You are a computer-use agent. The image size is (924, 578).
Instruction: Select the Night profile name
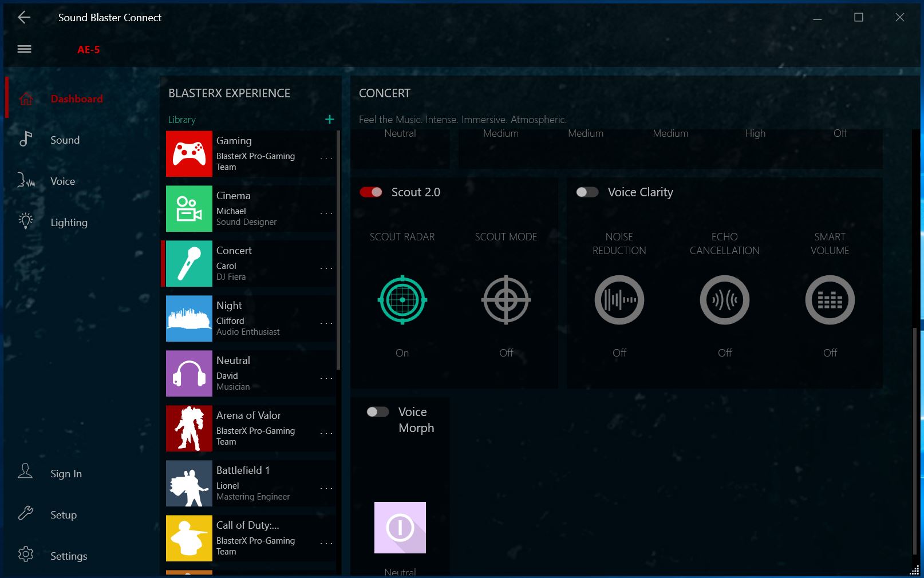(x=229, y=306)
